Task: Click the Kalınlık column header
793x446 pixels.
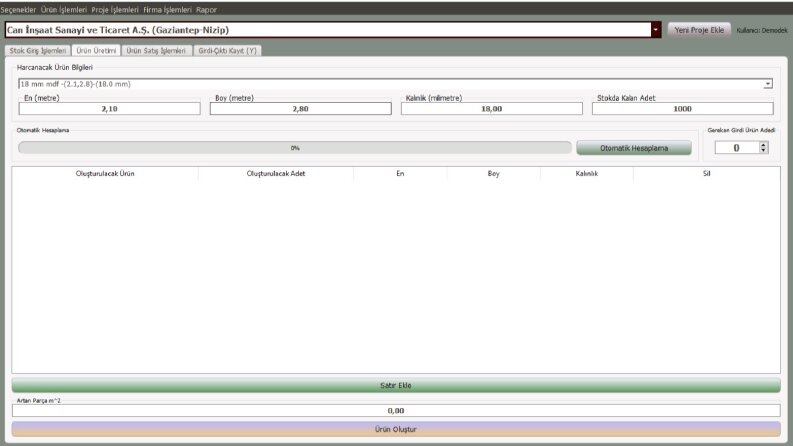Action: [587, 173]
